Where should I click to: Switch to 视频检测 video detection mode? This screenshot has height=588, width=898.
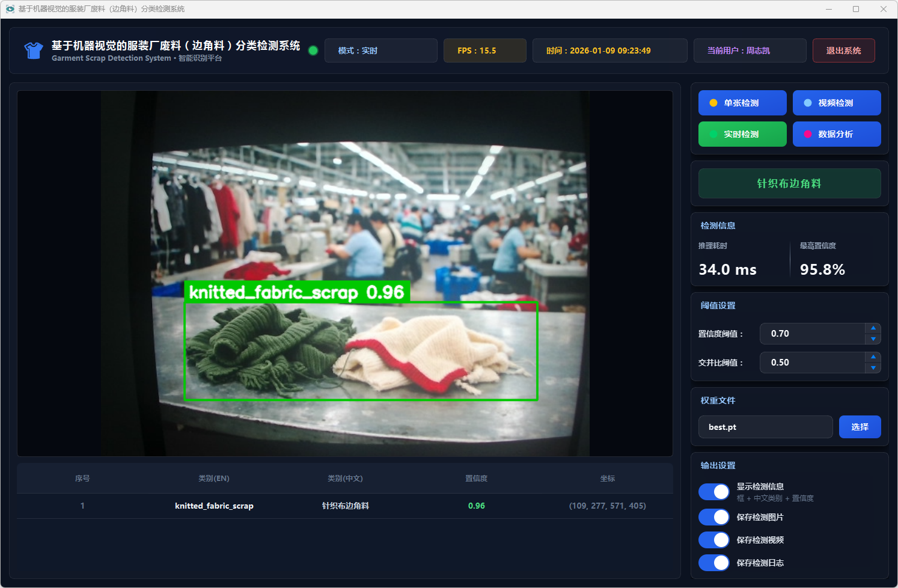point(836,103)
